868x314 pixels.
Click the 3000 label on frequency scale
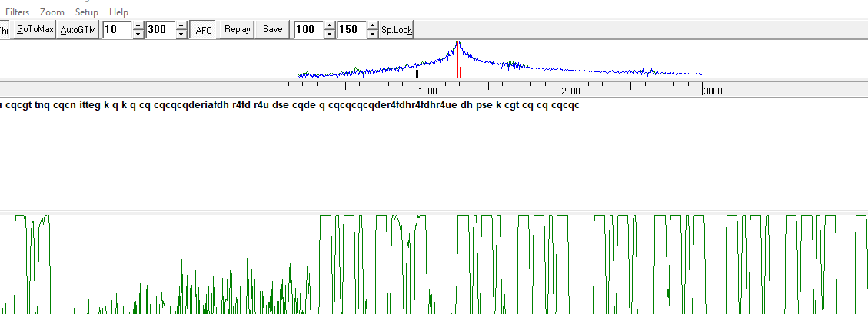coord(713,91)
